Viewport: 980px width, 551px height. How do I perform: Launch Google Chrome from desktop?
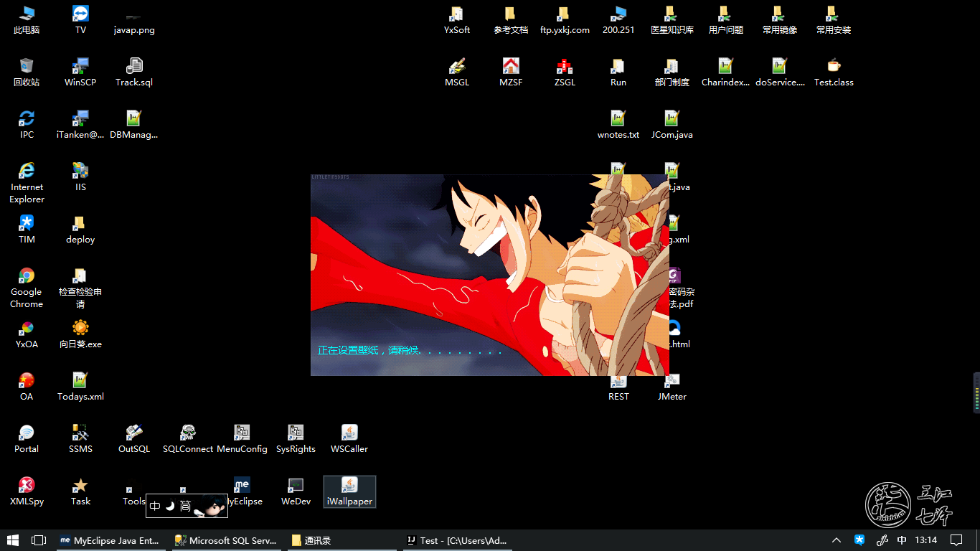tap(27, 288)
